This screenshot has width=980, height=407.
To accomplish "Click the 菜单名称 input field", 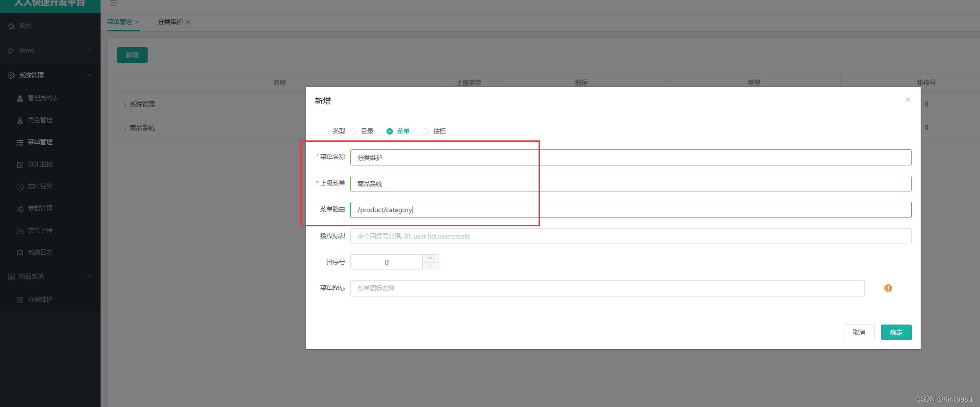I will 631,157.
